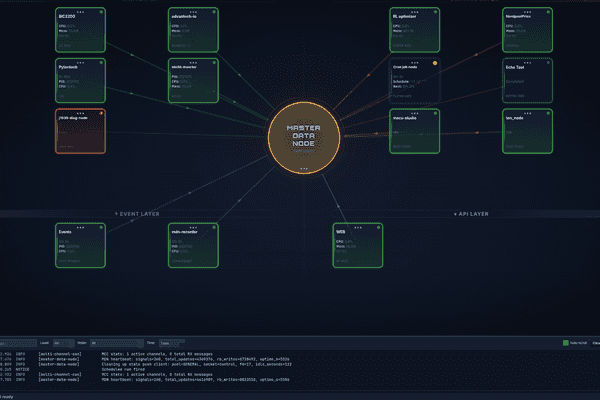Click the log search filter input field
The height and width of the screenshot is (400, 600).
[x=18, y=343]
